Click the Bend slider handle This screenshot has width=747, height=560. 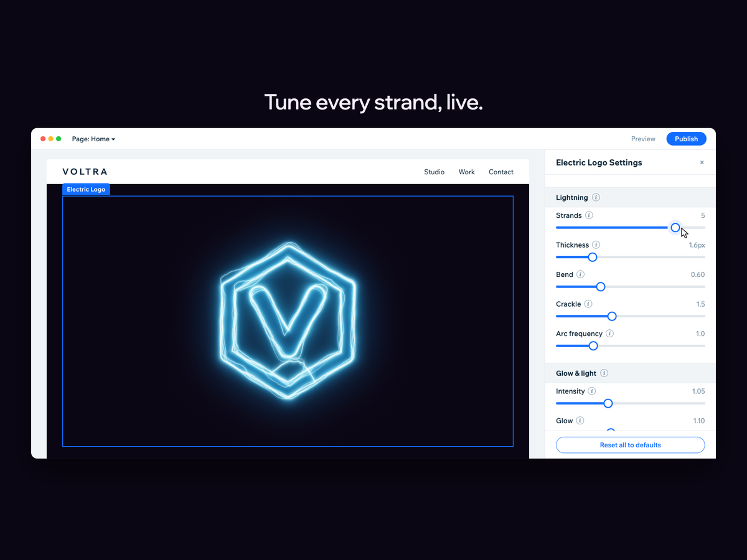pos(601,287)
